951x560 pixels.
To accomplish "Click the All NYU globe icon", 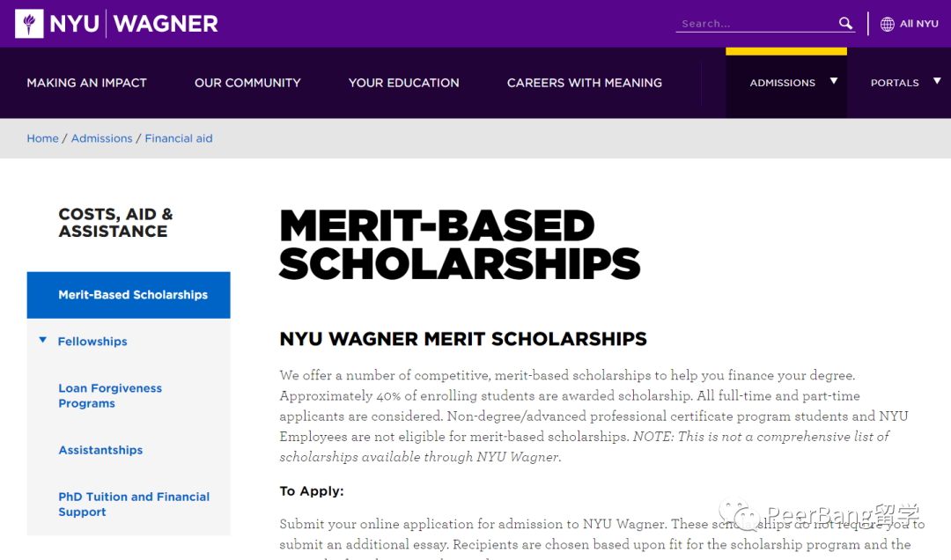I will click(888, 24).
